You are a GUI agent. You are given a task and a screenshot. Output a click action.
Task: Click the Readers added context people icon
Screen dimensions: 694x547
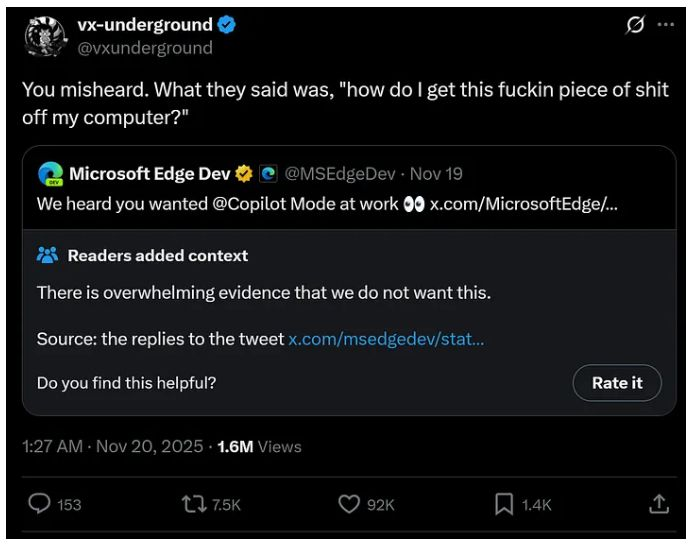[47, 256]
